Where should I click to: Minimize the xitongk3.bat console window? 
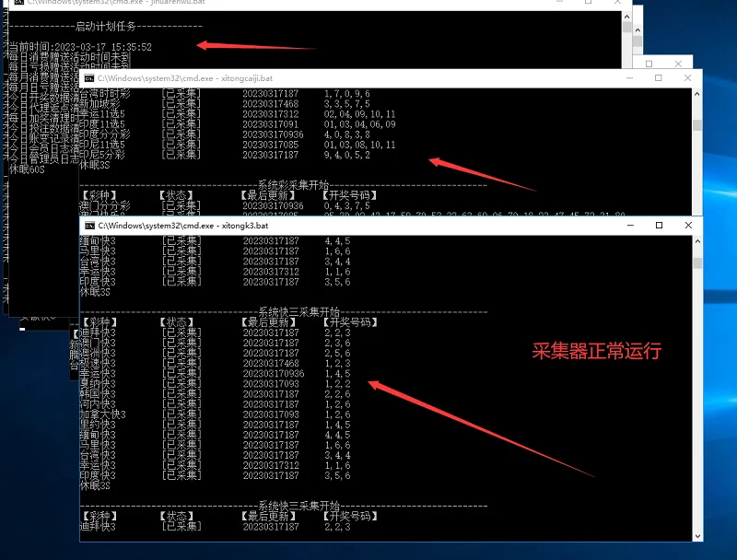[x=630, y=226]
